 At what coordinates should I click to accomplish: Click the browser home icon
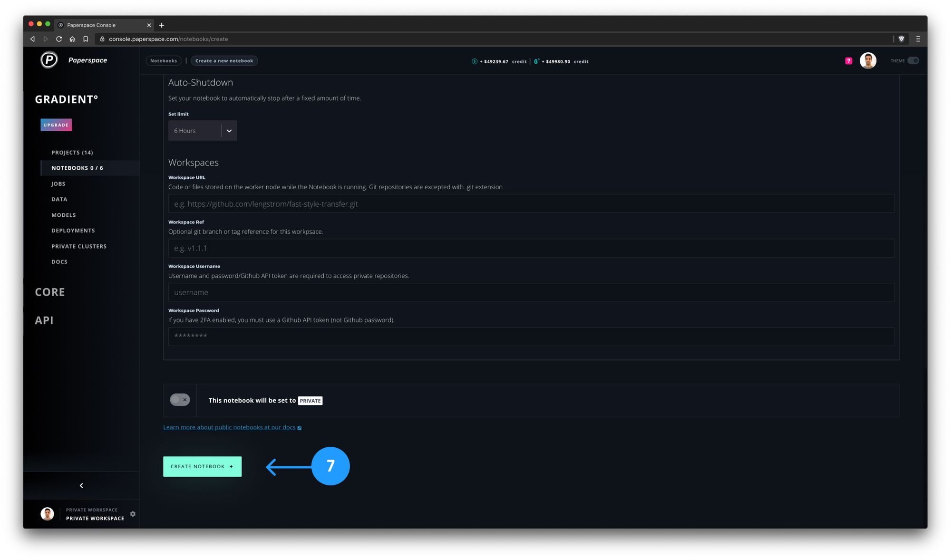[x=72, y=39]
